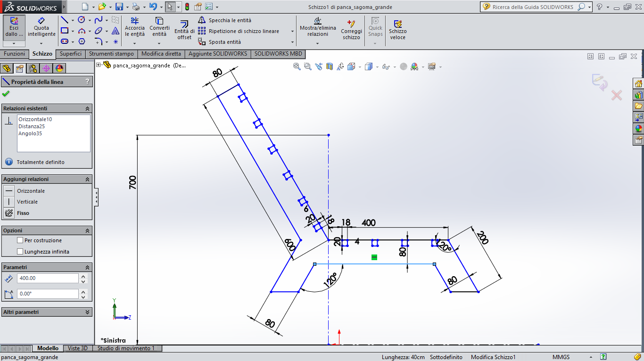644x361 pixels.
Task: Collapse the Relazioni esistenti section
Action: tap(87, 108)
